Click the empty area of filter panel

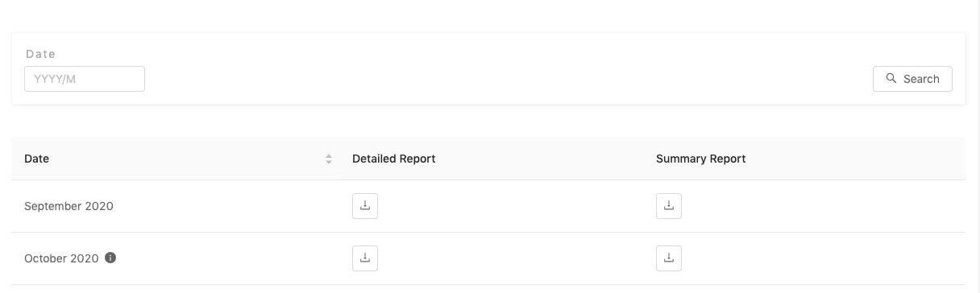(x=508, y=68)
